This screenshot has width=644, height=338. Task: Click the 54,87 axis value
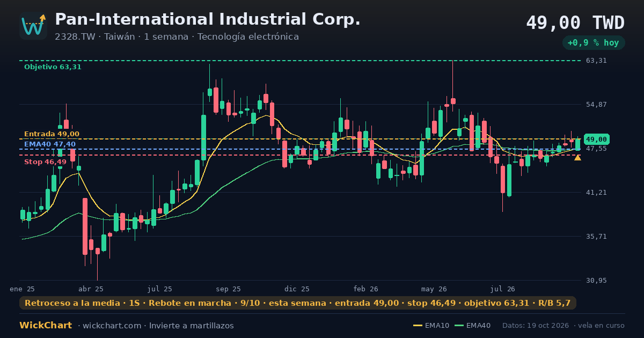point(596,104)
